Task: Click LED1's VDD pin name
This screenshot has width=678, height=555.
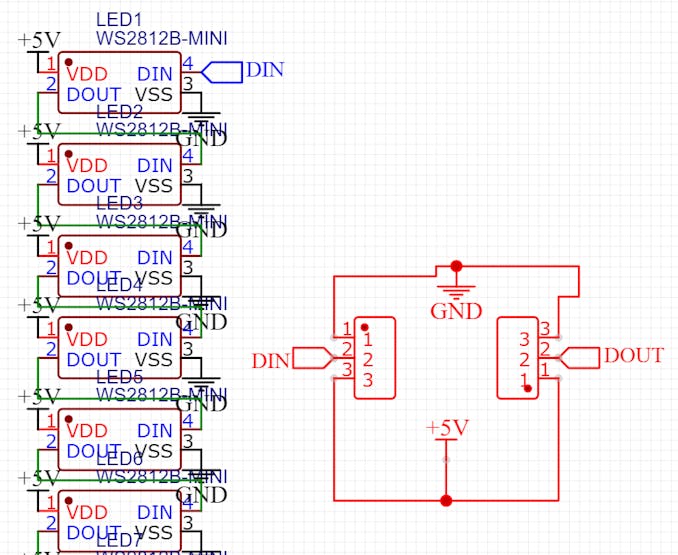Action: point(87,74)
